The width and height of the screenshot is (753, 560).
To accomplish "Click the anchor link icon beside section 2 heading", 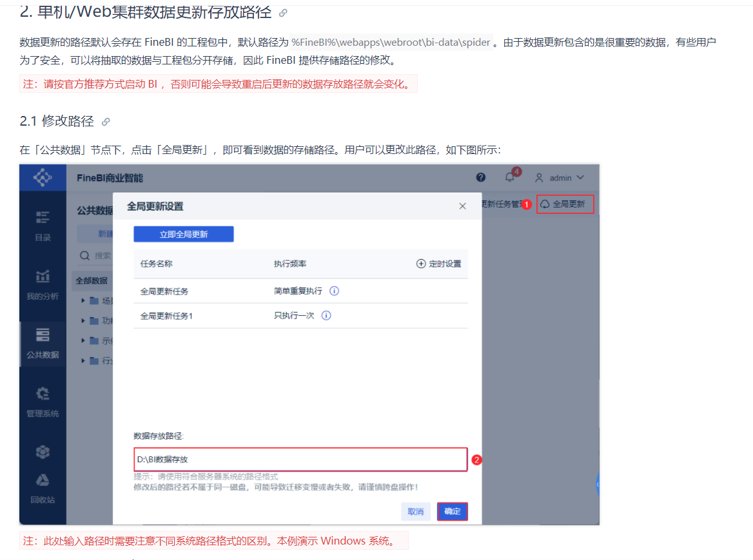I will pyautogui.click(x=283, y=13).
